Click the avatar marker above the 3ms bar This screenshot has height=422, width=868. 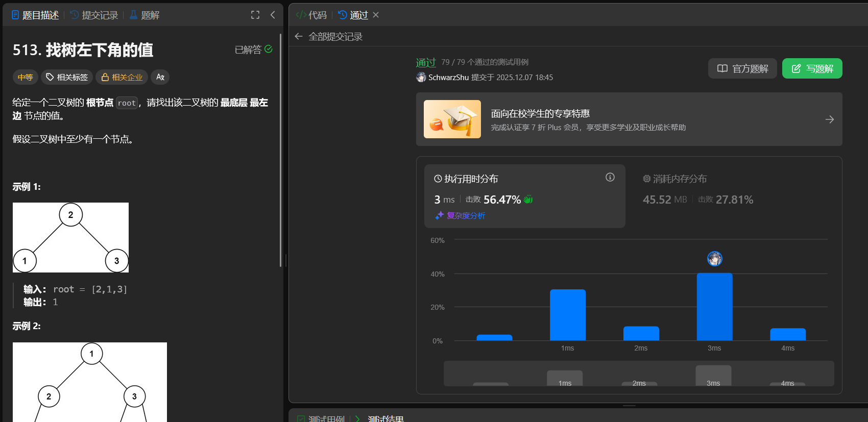714,259
